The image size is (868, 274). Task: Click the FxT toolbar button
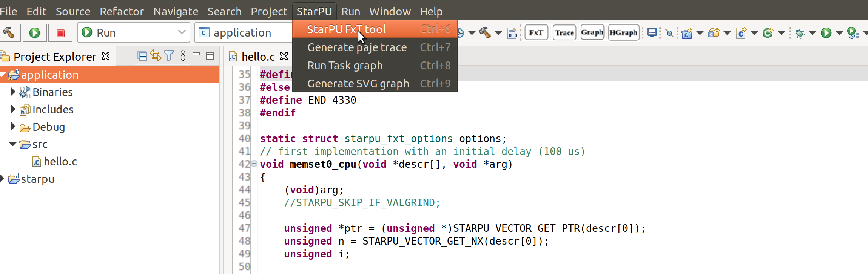click(536, 33)
